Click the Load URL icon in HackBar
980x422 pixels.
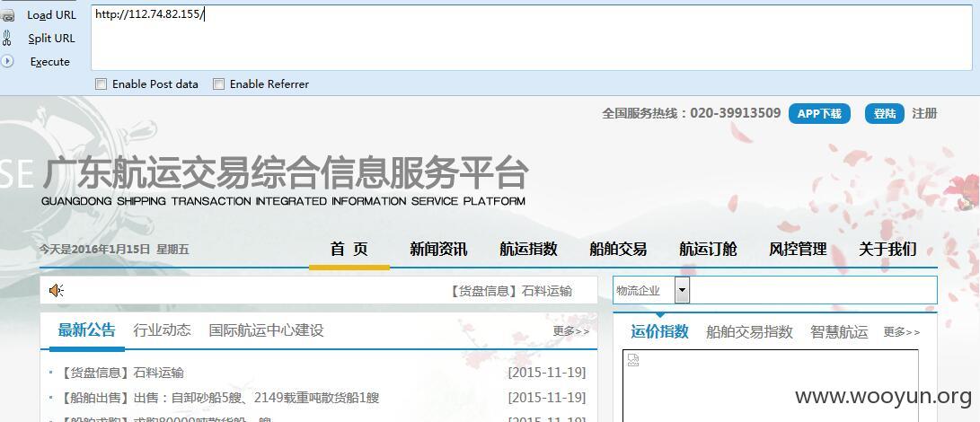pos(7,15)
